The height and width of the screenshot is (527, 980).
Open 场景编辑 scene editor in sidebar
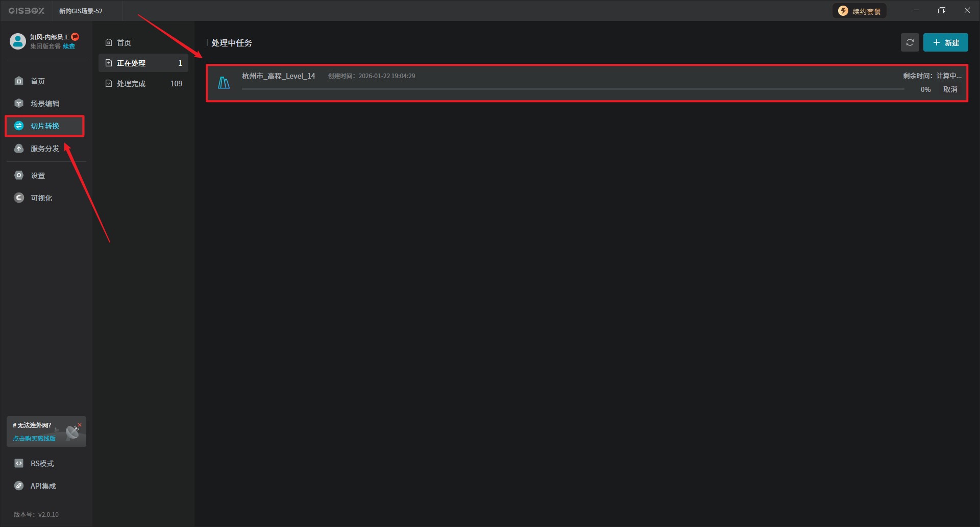(44, 104)
